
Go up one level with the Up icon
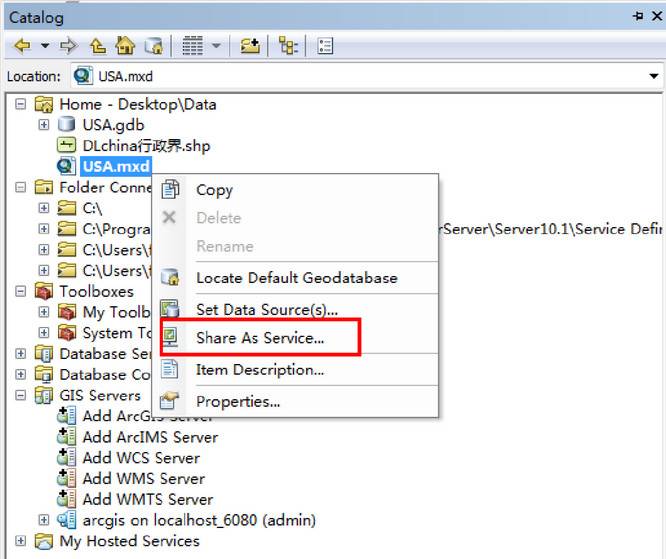(98, 45)
